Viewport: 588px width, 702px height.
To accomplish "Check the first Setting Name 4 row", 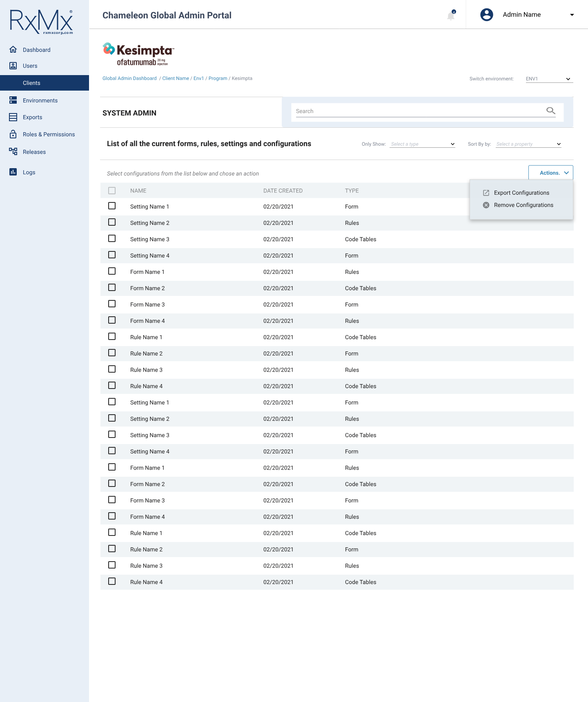I will point(112,255).
